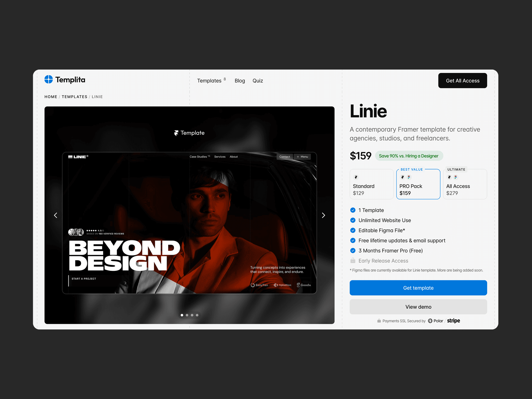Click the checkmark beside 3 Months Framer Pro
This screenshot has width=532, height=399.
coord(353,251)
